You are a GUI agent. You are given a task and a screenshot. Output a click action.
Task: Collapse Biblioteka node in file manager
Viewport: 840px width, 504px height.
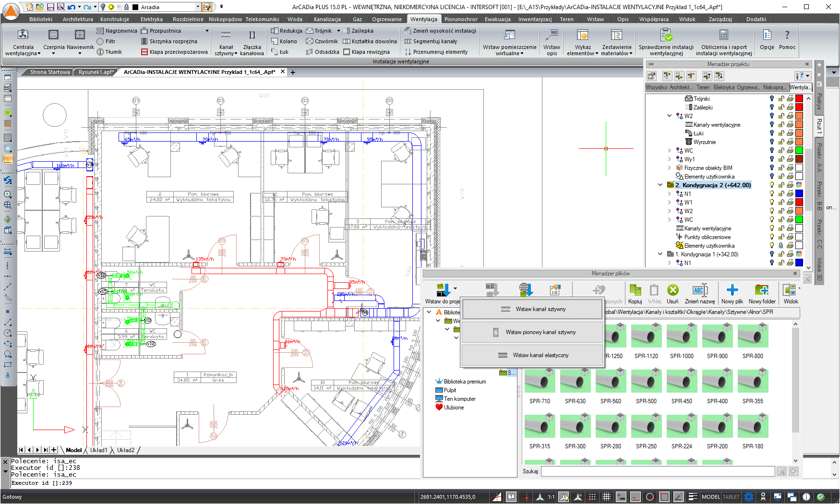[429, 312]
